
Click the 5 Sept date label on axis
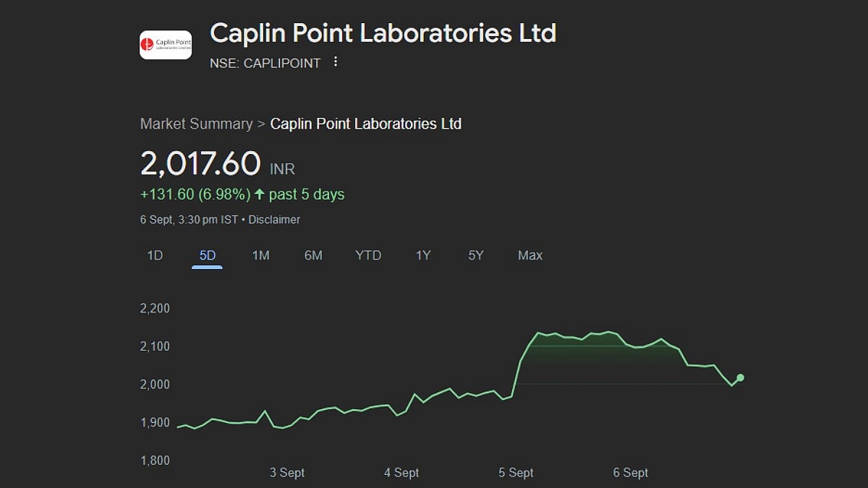[516, 473]
